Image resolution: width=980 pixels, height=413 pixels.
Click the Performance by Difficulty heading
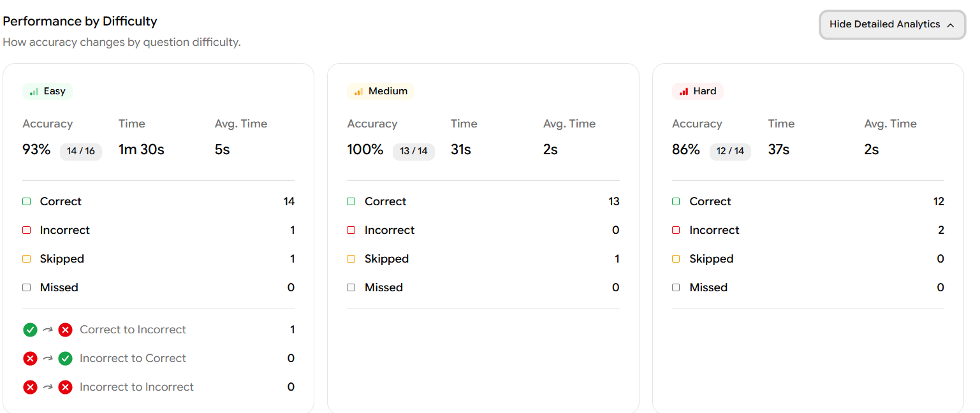pos(80,21)
